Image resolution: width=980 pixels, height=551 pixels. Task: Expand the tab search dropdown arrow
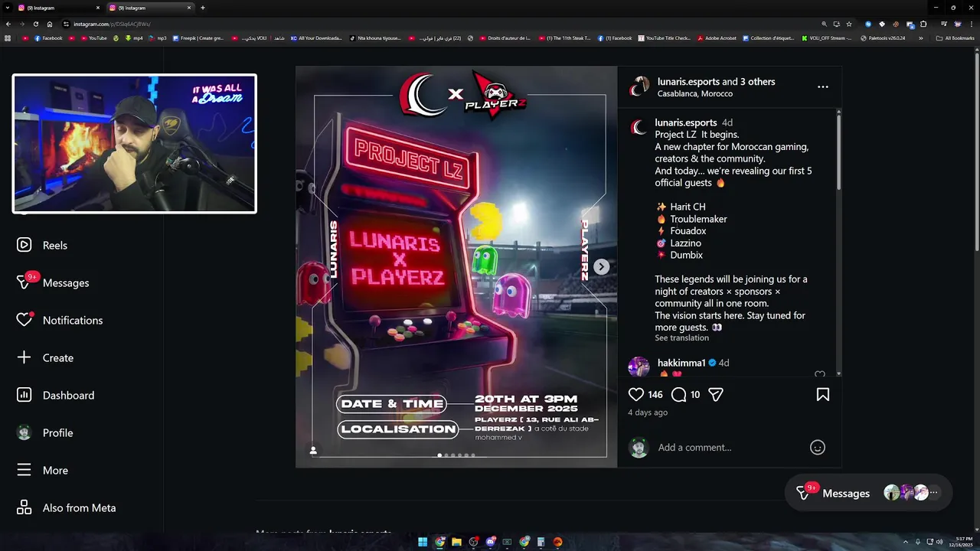point(6,8)
